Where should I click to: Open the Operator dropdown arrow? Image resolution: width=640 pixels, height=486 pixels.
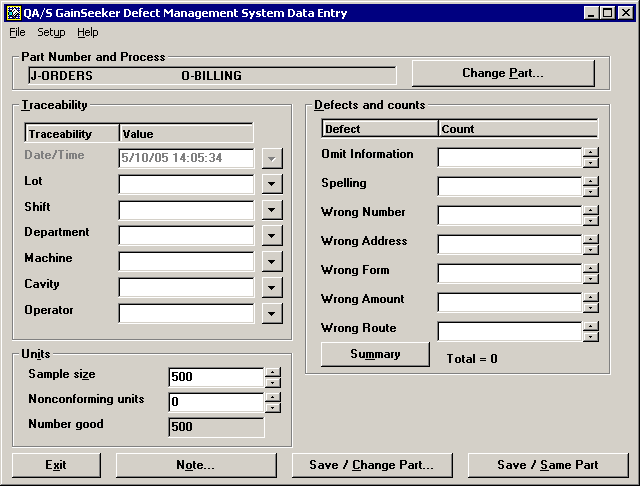[272, 314]
